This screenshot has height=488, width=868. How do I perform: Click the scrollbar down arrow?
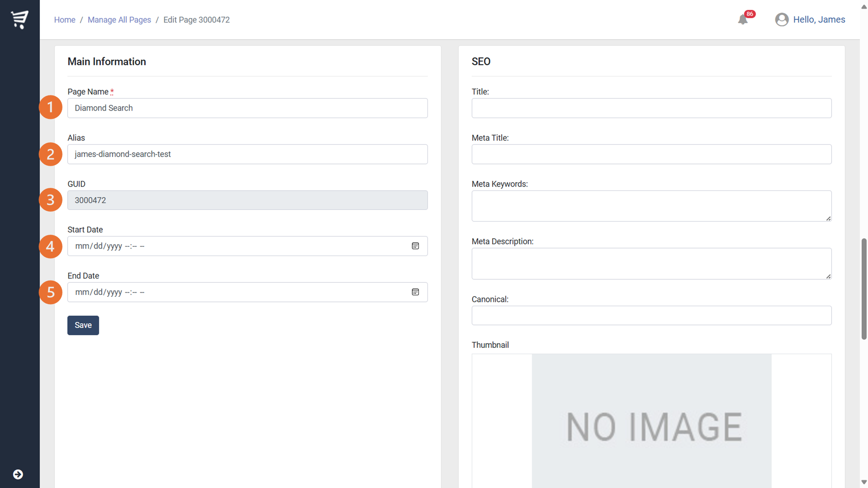tap(864, 482)
